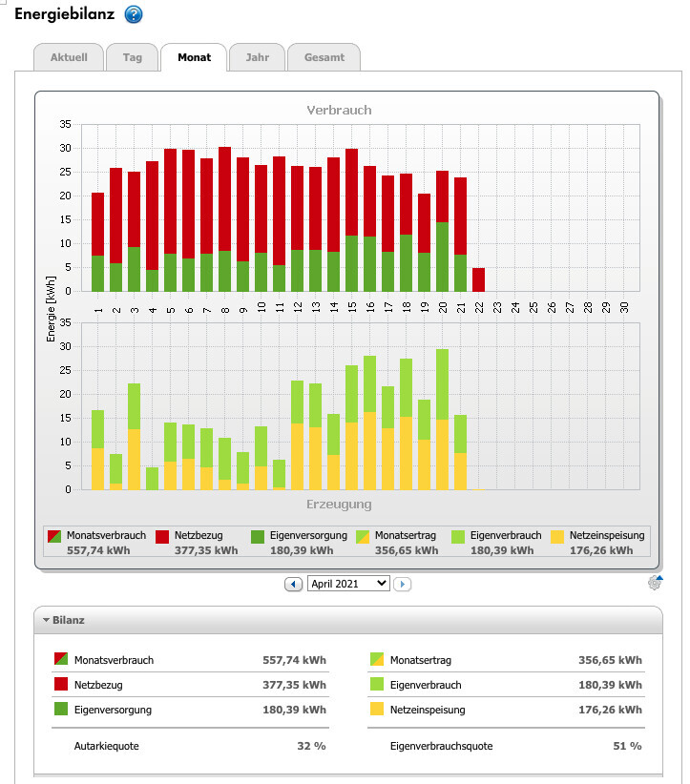Toggle Eigenversorgung series in chart legend
Screen dimensions: 690x784
coord(260,536)
